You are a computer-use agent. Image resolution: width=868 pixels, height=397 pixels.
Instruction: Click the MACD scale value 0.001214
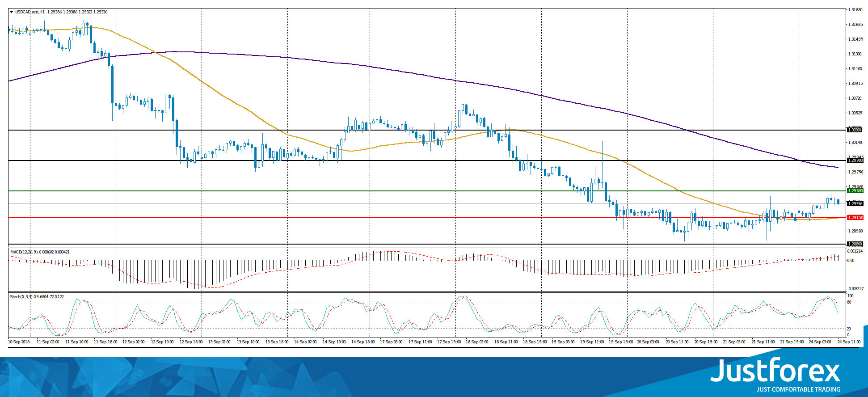(x=855, y=251)
